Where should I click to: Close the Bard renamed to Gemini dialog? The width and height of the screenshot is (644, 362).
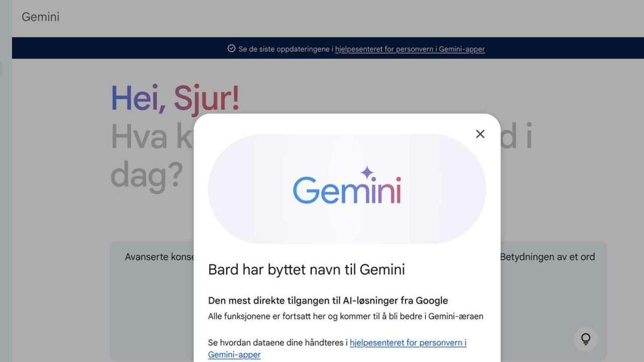[480, 134]
